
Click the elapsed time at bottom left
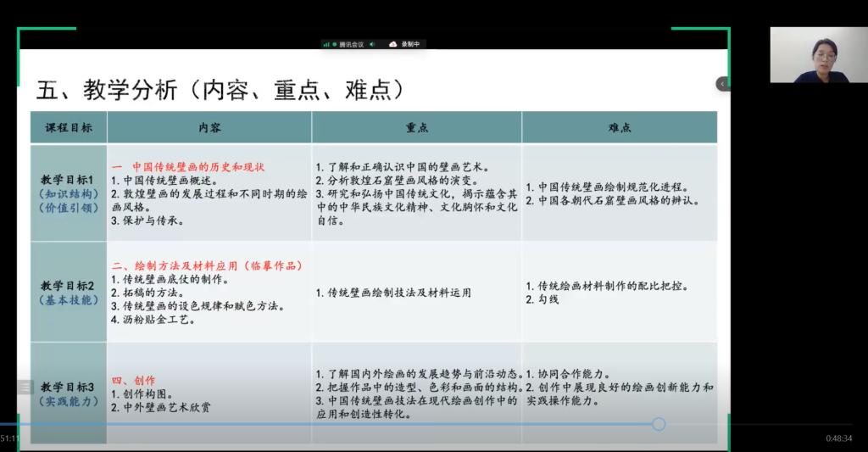(9, 438)
